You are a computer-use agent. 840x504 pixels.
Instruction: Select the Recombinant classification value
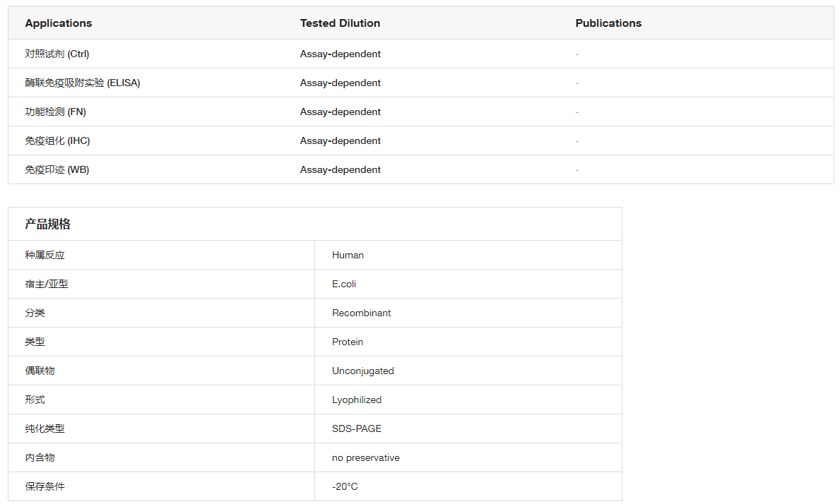pos(361,313)
